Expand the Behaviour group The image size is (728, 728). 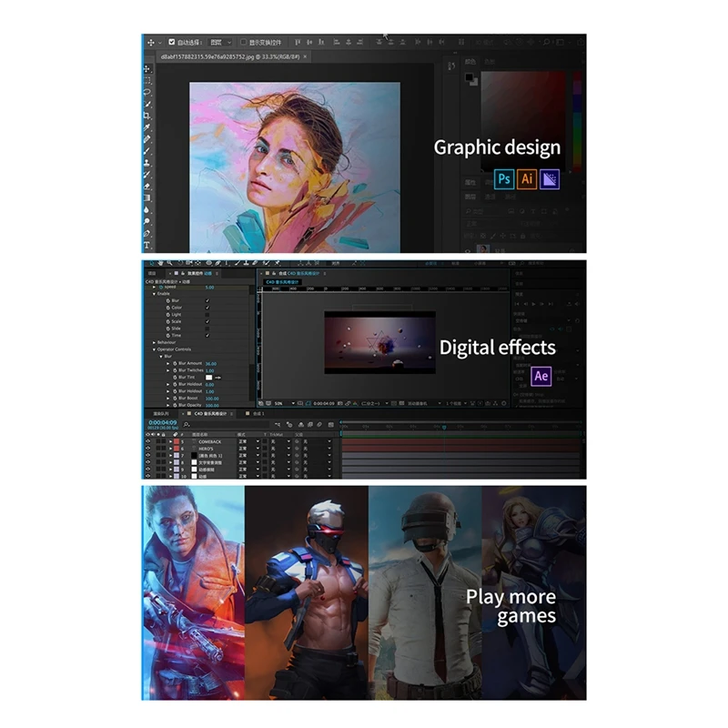[x=154, y=343]
